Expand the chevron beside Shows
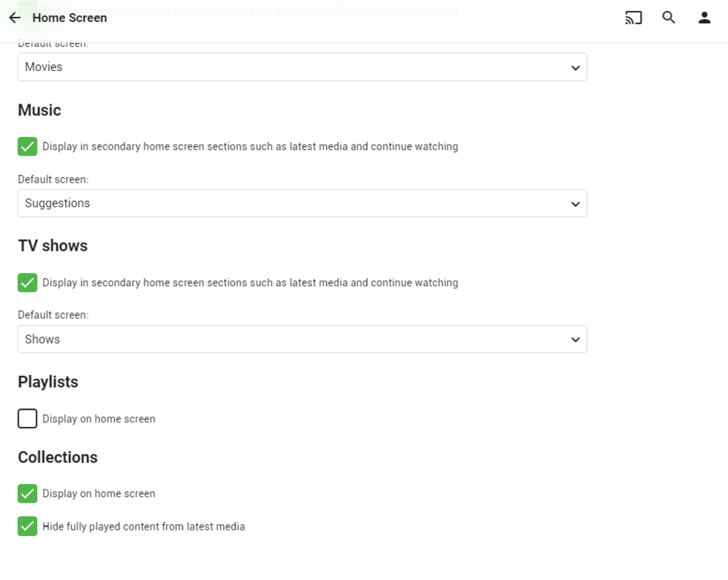This screenshot has height=580, width=728. pos(575,339)
